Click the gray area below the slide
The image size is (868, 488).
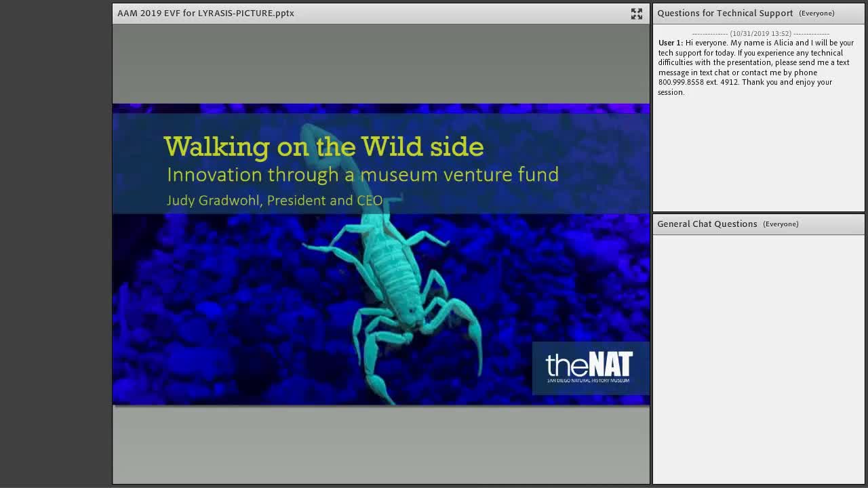tap(380, 445)
